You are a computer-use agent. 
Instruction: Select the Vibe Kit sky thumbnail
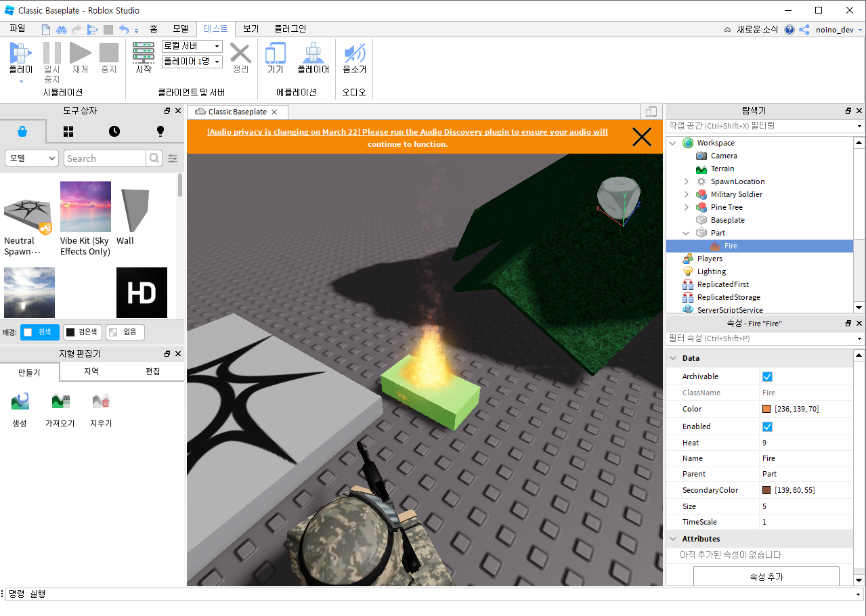coord(85,206)
